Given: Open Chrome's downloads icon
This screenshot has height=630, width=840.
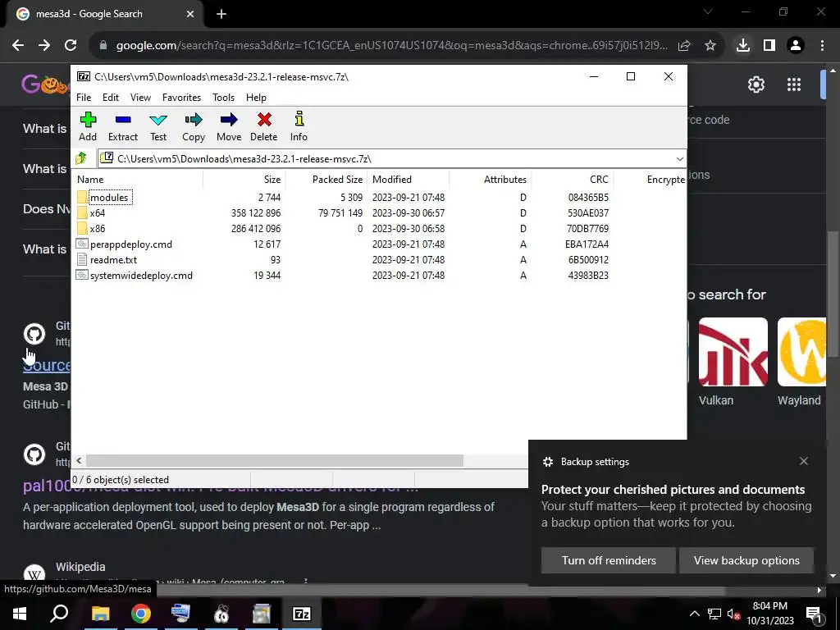Looking at the screenshot, I should coord(743,46).
